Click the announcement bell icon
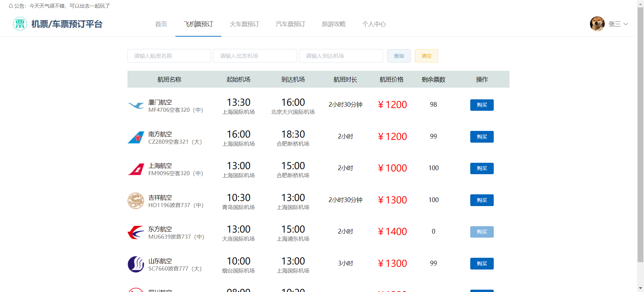The image size is (644, 292). pos(11,6)
